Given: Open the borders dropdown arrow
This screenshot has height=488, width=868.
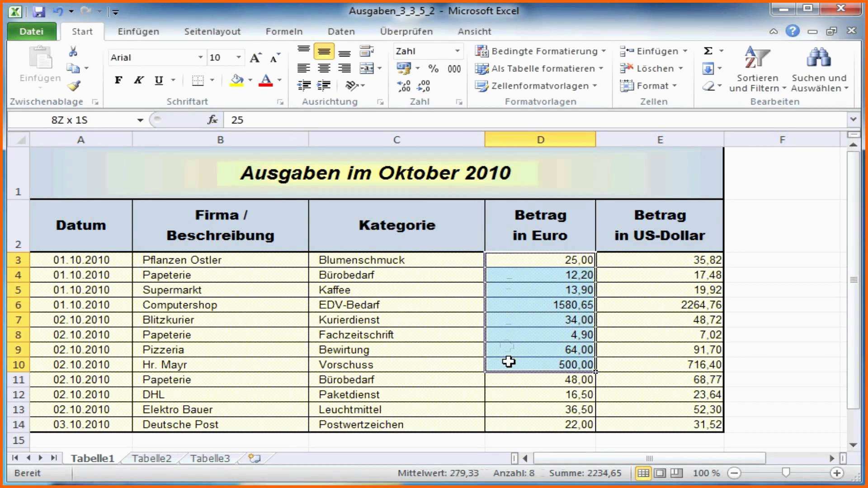Looking at the screenshot, I should pyautogui.click(x=212, y=80).
